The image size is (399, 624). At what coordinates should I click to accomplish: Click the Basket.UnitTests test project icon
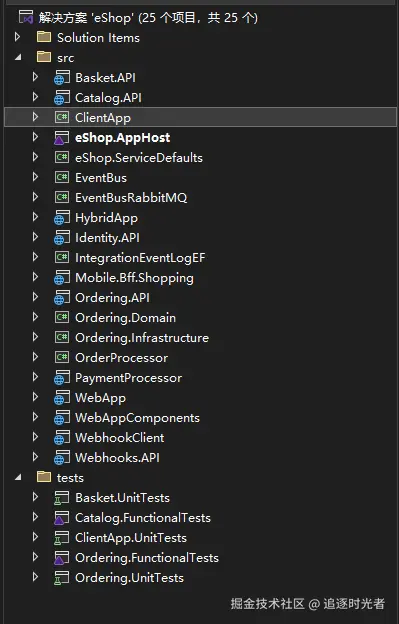62,498
